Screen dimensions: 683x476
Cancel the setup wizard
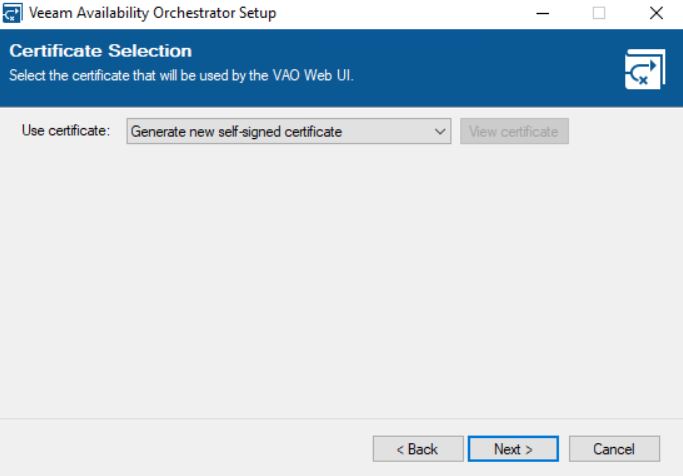614,449
